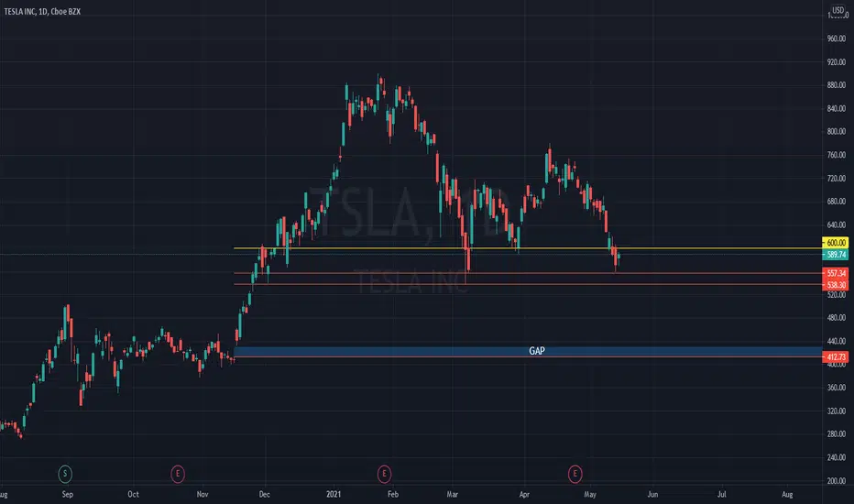Click the Dec label on time axis
The image size is (854, 504).
click(x=264, y=494)
